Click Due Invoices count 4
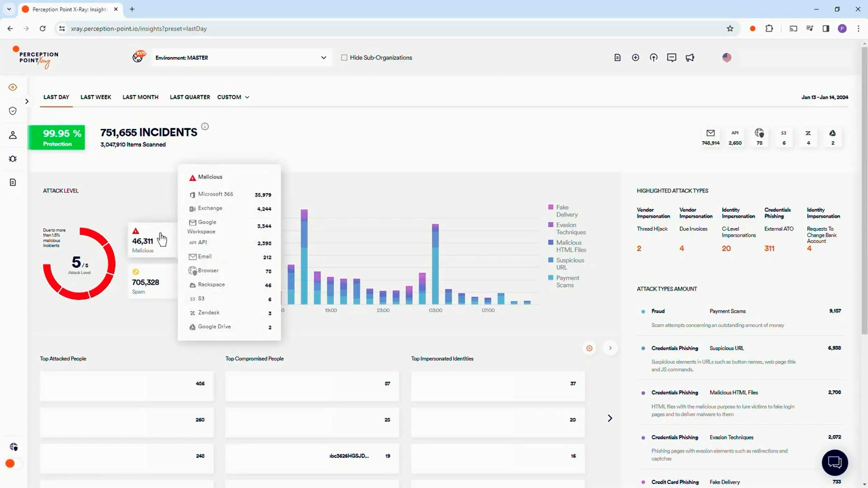Image resolution: width=868 pixels, height=488 pixels. tap(682, 249)
